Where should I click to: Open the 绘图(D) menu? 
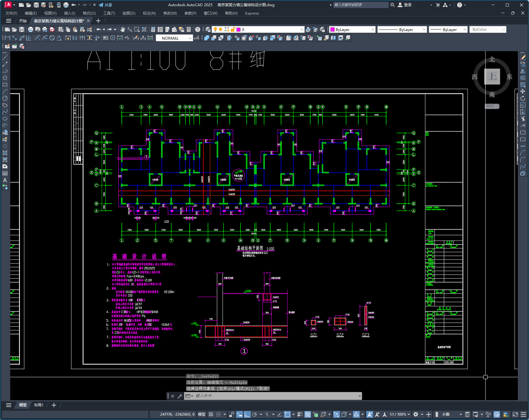pos(129,13)
